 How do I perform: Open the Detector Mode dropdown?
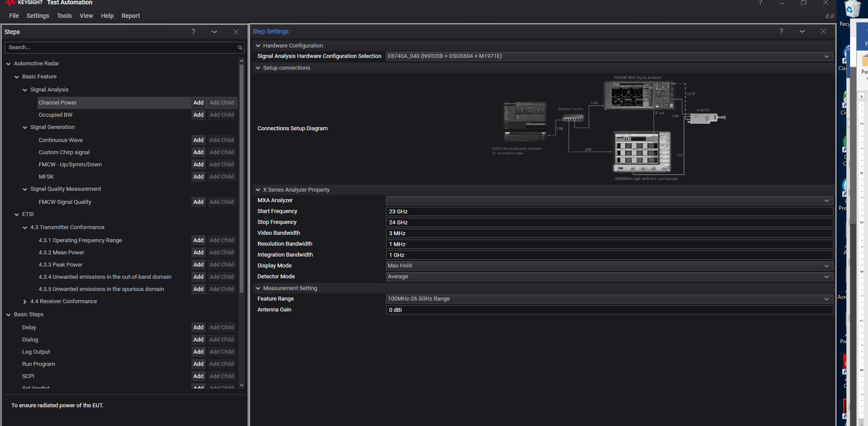610,277
